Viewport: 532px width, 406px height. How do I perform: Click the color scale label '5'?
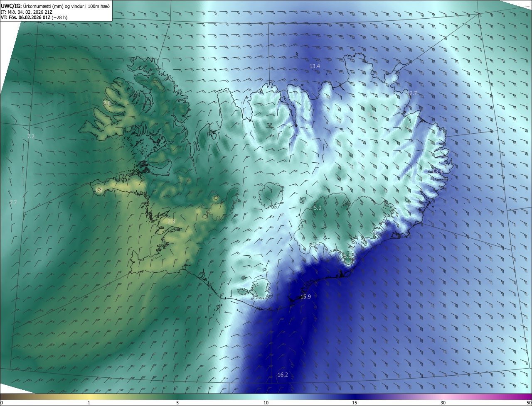pos(177,403)
